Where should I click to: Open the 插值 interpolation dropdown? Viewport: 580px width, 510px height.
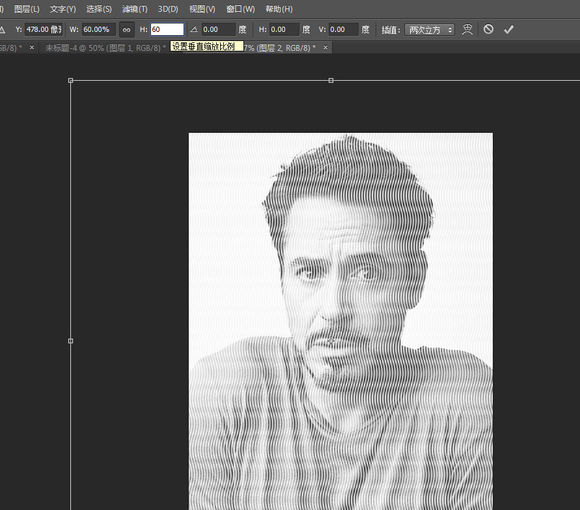coord(429,30)
